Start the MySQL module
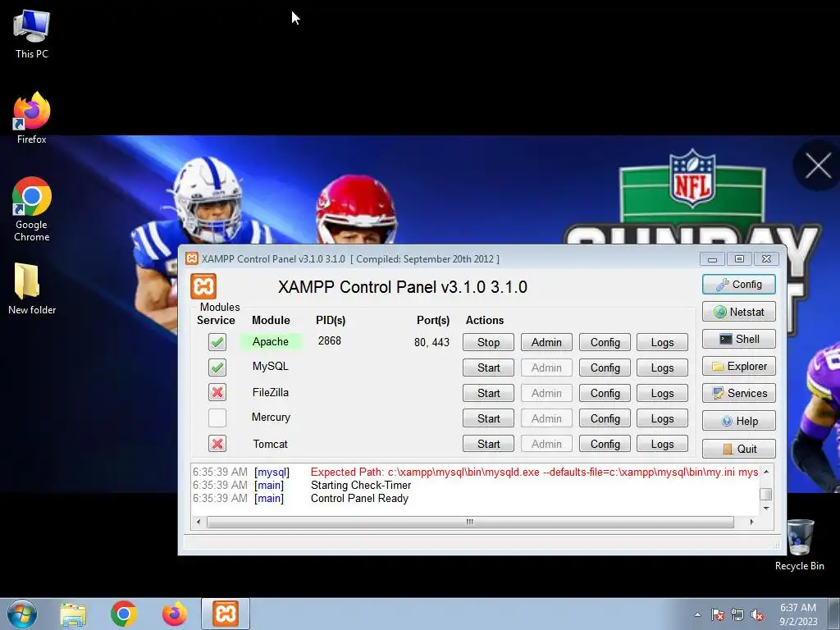840x630 pixels. pos(488,367)
